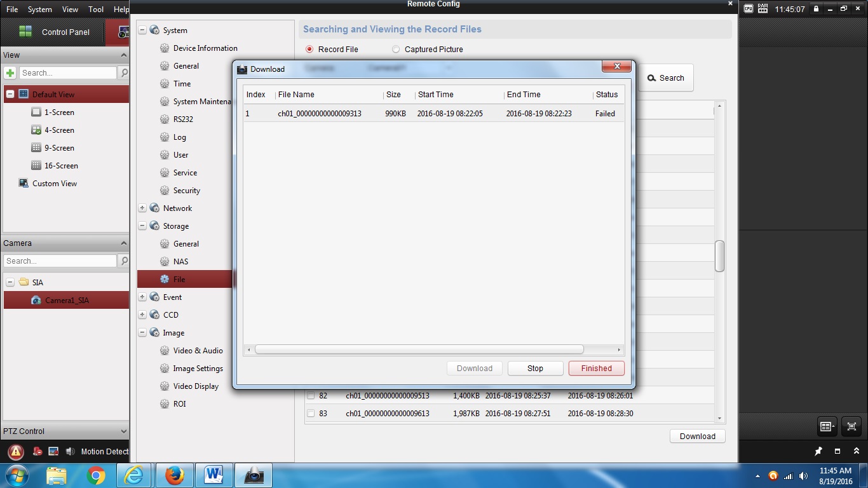
Task: Click the Control Panel grid icon
Action: tap(25, 32)
